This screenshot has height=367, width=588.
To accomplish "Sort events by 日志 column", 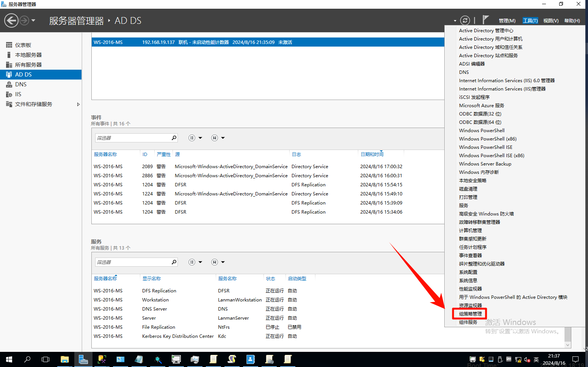I will (x=296, y=155).
